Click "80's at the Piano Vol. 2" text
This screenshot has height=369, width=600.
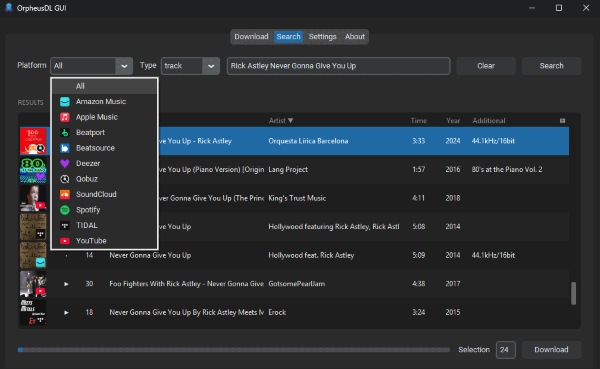pos(507,170)
